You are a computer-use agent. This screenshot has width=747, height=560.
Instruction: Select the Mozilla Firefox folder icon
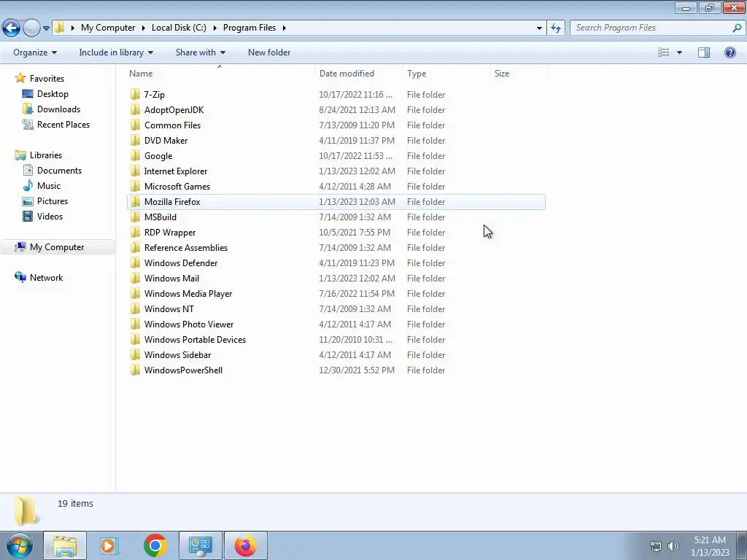[135, 201]
